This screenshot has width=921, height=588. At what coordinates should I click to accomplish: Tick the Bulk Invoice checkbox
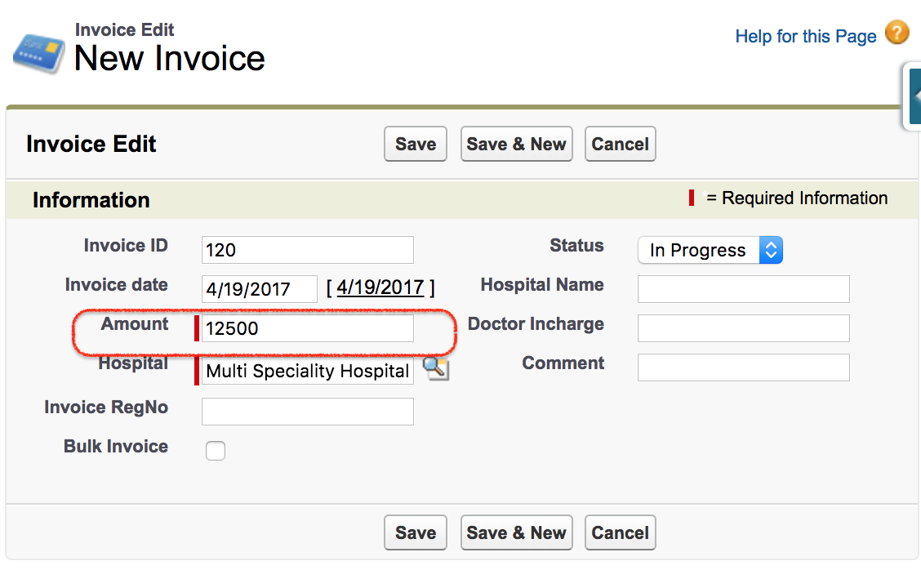(x=215, y=451)
